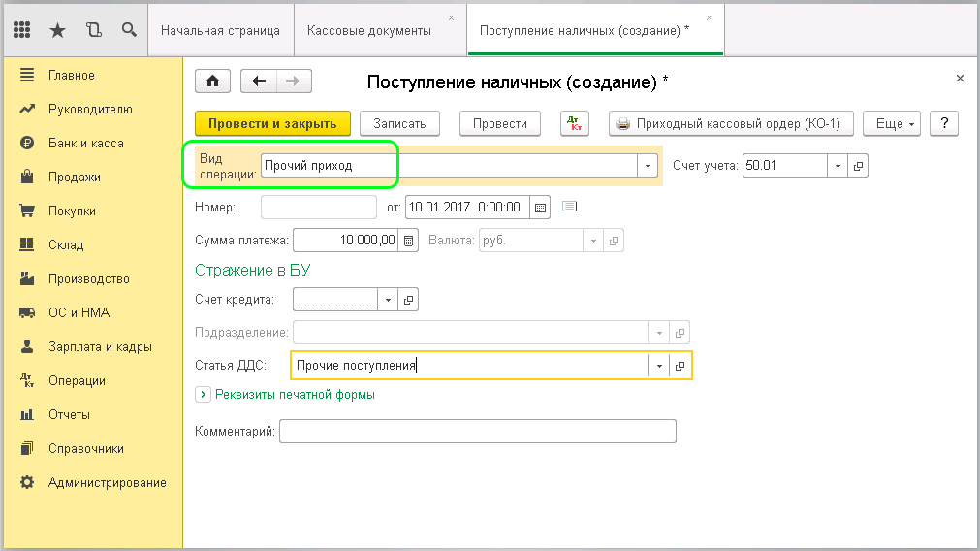Open Главное section in sidebar
This screenshot has width=980, height=551.
(92, 75)
